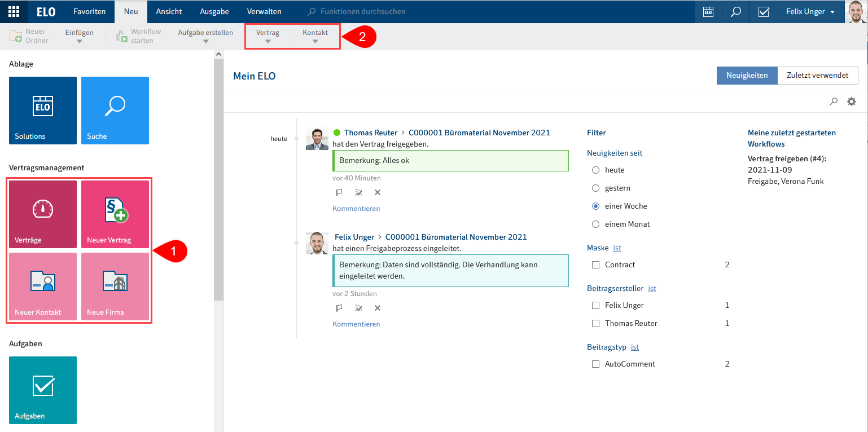Open Thomas Reuter's C000001 Büromaterial link
868x432 pixels.
tap(479, 133)
